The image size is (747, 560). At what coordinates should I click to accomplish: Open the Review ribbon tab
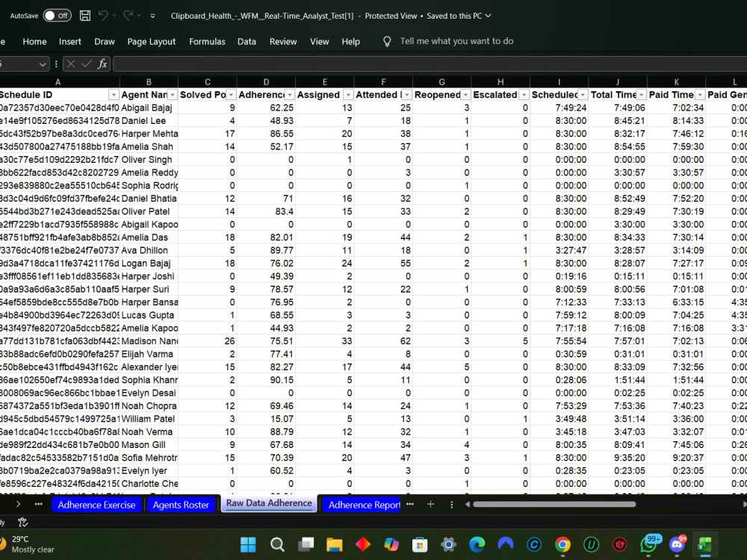coord(283,41)
